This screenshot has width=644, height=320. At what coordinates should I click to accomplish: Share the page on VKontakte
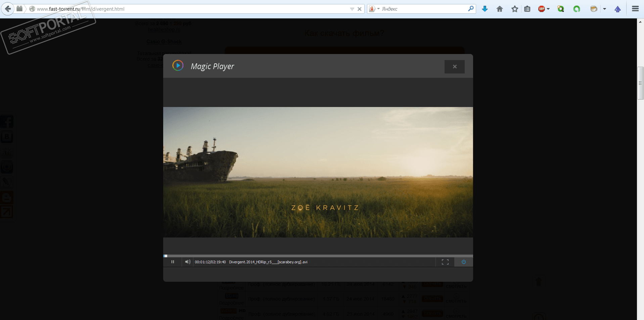pos(7,137)
